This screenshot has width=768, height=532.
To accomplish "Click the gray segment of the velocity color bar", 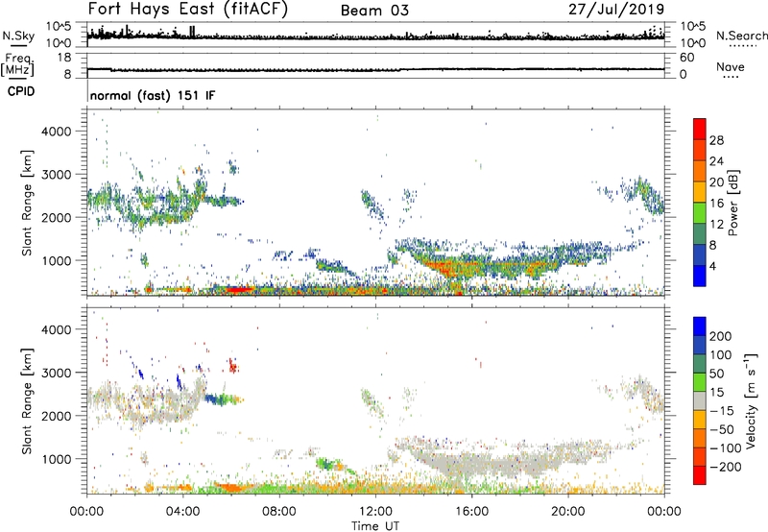I will pyautogui.click(x=700, y=400).
